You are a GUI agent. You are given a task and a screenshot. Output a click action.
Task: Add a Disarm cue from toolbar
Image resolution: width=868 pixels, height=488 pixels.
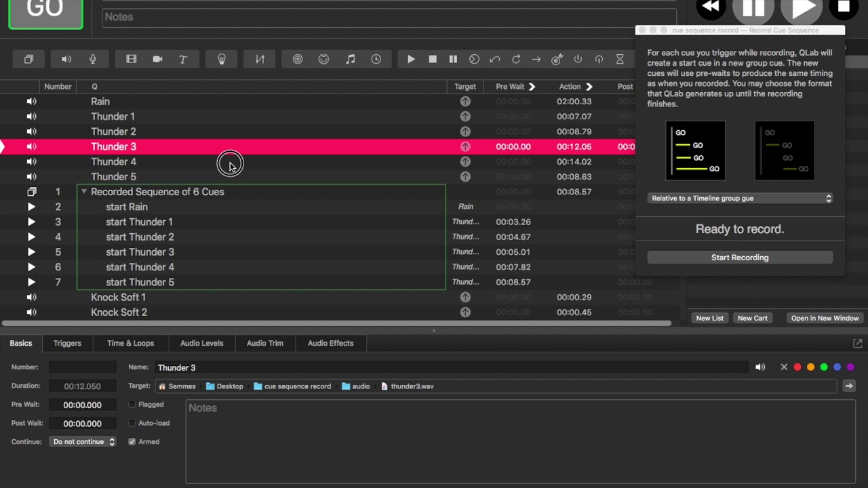599,60
